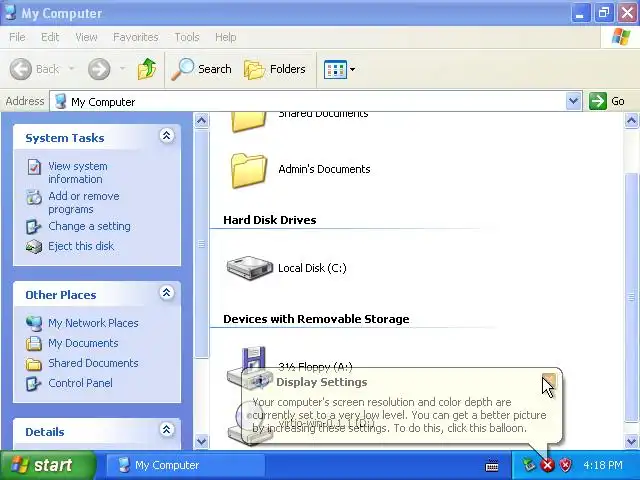Click the Windows flag logo in menu bar
640x480 pixels.
621,37
